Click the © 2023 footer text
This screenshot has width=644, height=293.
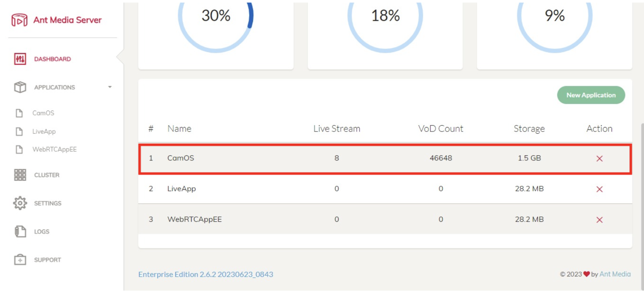(571, 274)
